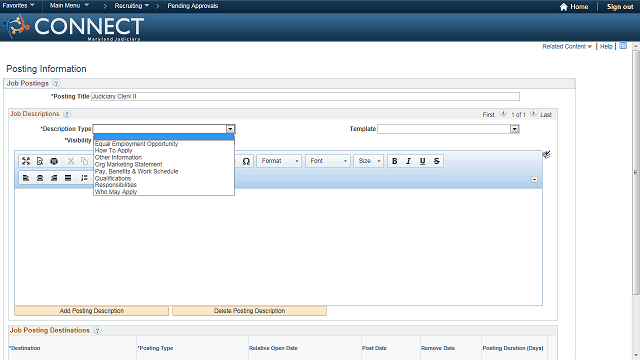Apply Italic formatting
640x360 pixels.
pos(409,161)
